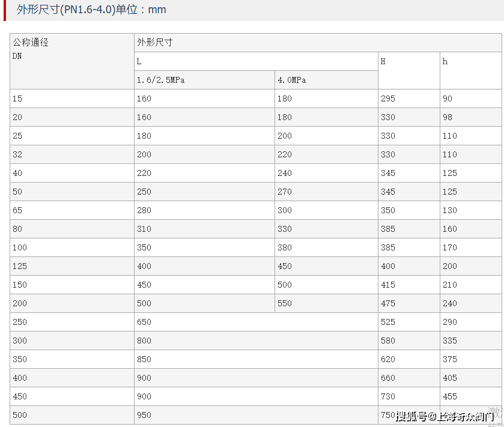504x427 pixels.
Task: Select the 330 value in DN80 row
Action: (284, 229)
